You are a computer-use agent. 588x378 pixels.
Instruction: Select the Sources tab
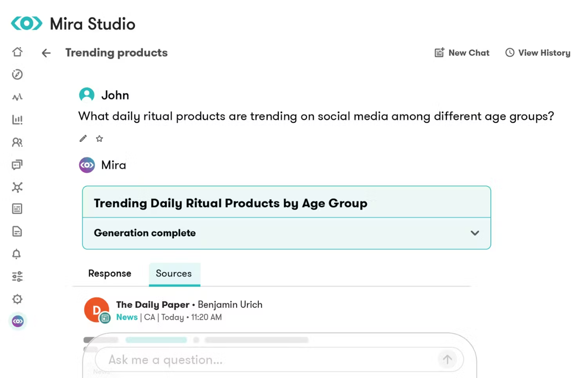click(174, 274)
